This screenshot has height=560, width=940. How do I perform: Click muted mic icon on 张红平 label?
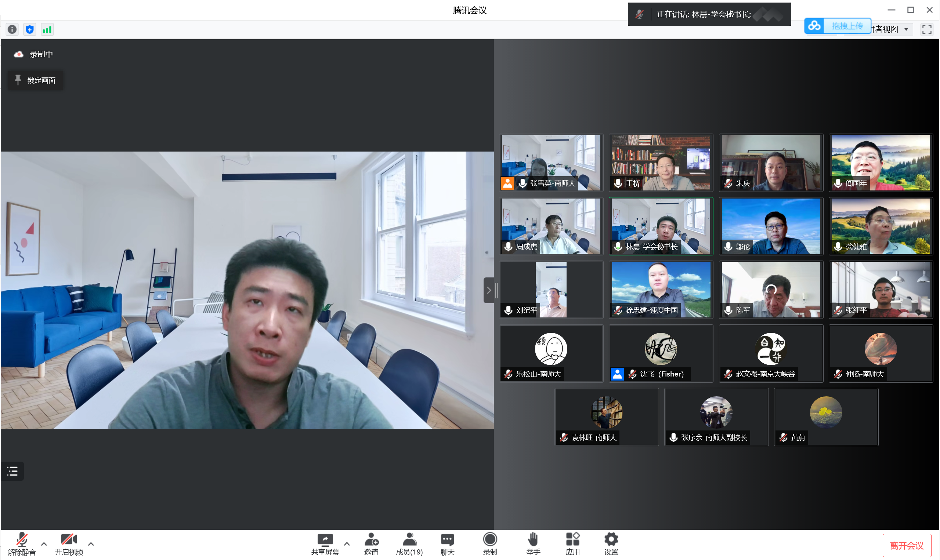pos(838,310)
